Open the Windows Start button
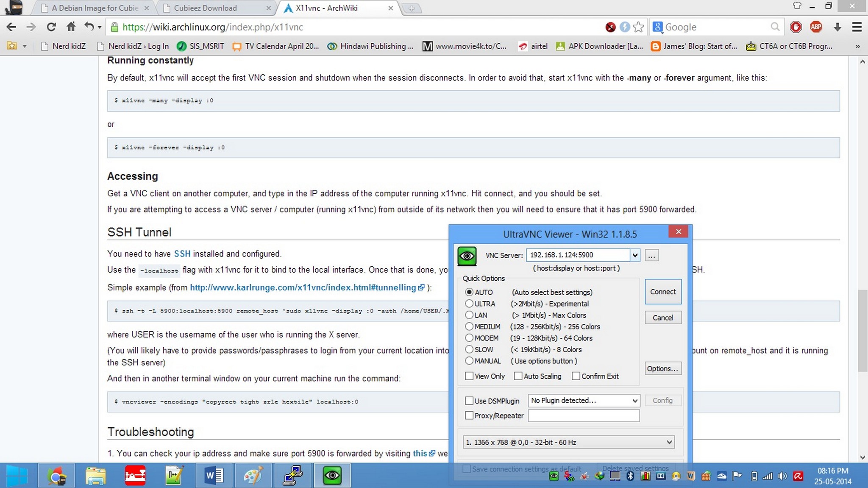The height and width of the screenshot is (488, 868). coord(17,475)
